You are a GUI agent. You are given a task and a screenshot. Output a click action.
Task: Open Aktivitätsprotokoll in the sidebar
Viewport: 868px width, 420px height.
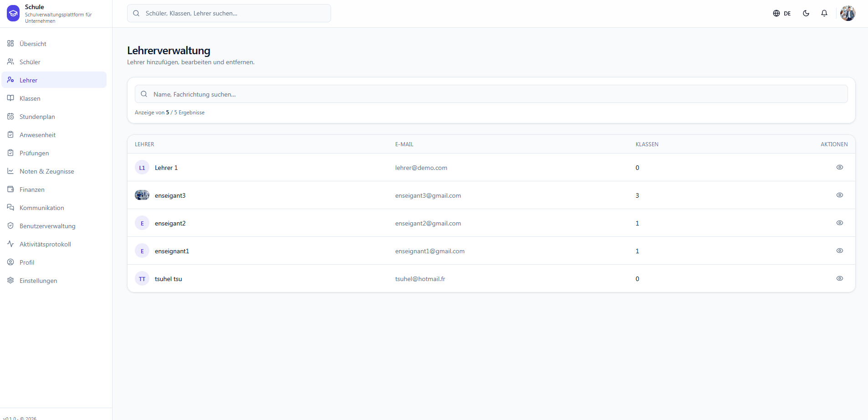(54, 244)
